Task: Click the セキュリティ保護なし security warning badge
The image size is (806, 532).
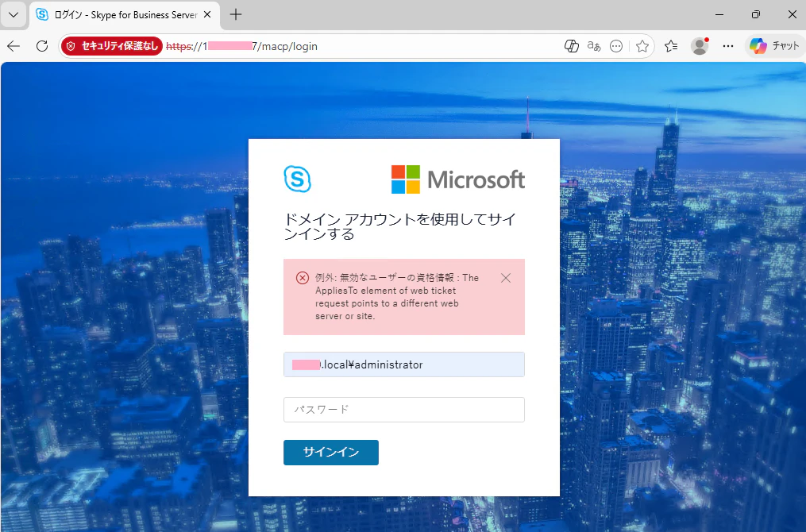Action: pos(112,46)
